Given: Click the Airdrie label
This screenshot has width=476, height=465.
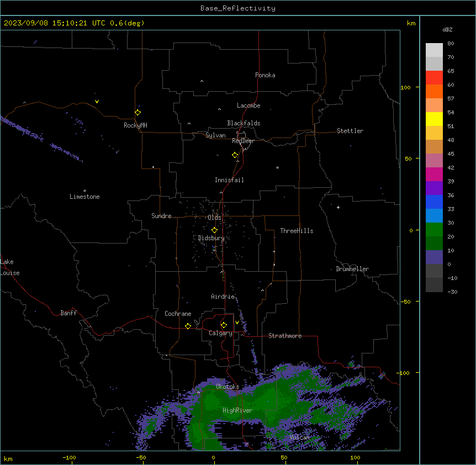Looking at the screenshot, I should 223,297.
